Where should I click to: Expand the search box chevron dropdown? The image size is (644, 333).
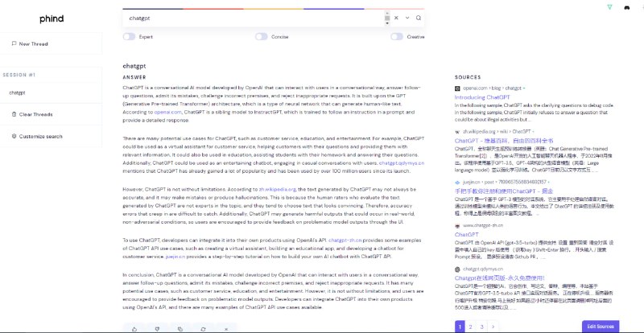tap(407, 18)
